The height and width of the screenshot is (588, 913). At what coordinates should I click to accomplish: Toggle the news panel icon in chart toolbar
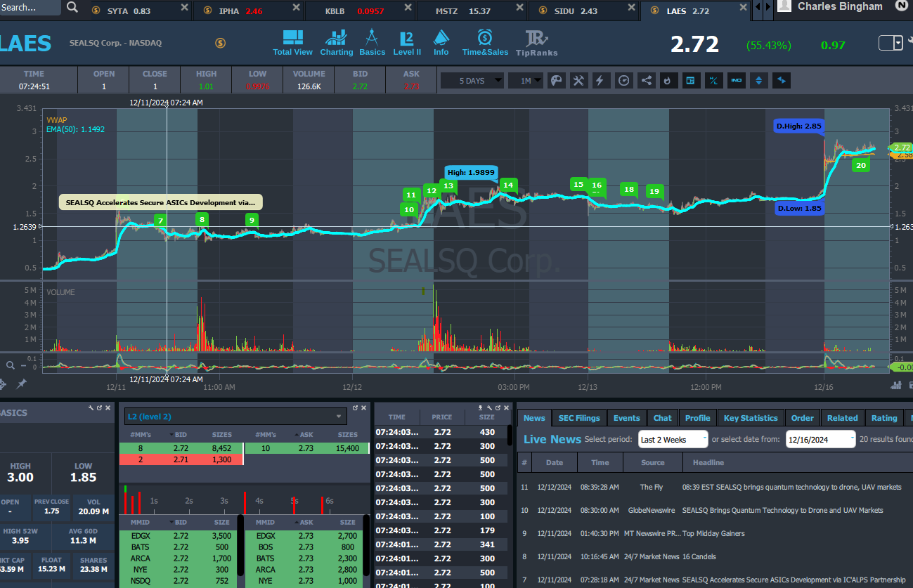690,81
